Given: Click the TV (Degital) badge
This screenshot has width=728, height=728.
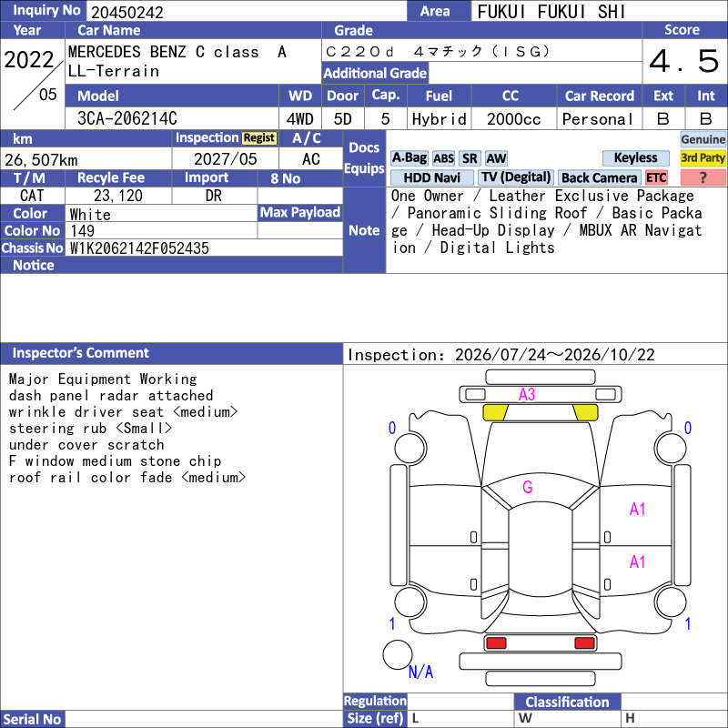Looking at the screenshot, I should tap(516, 177).
